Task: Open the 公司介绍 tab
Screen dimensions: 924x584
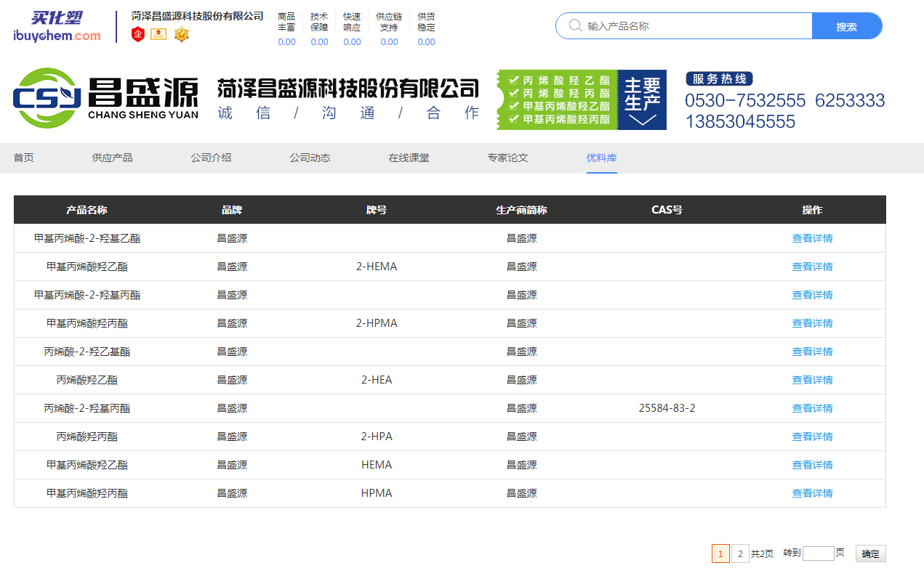Action: [x=211, y=158]
